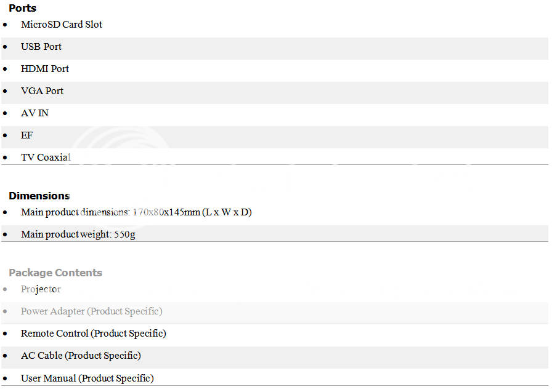Click the USB Port entry
552x392 pixels.
(x=41, y=47)
